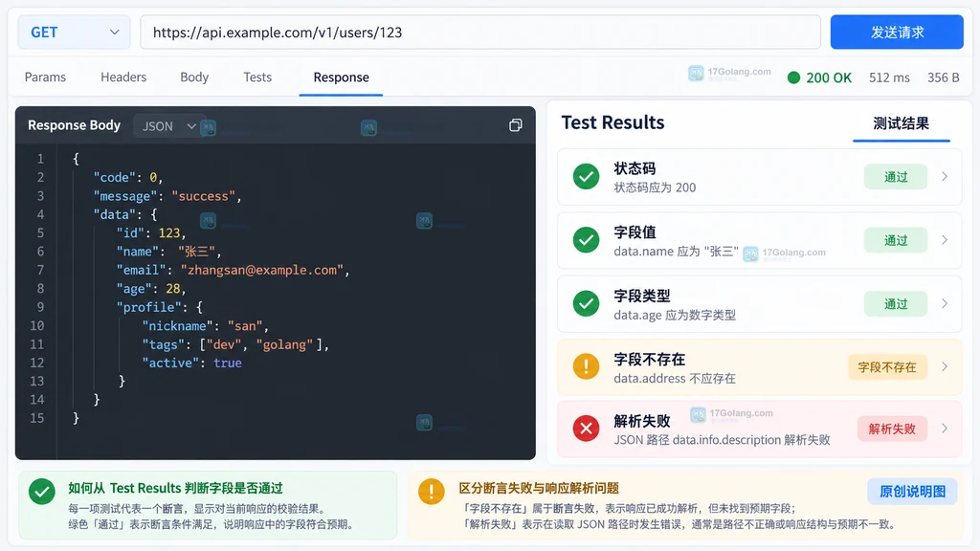Click the "active": true line
Image resolution: width=980 pixels, height=551 pixels.
[191, 363]
